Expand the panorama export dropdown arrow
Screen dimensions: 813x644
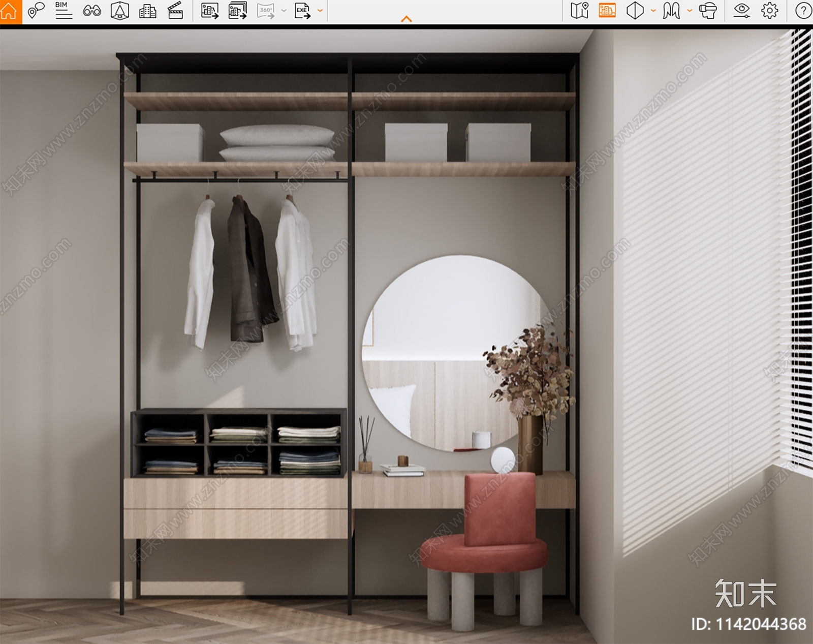click(x=284, y=11)
